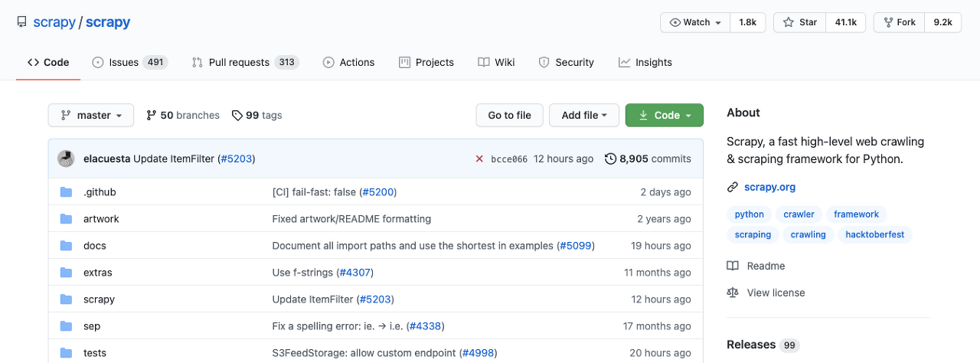The width and height of the screenshot is (980, 363).
Task: View the 50 branches link
Action: point(183,115)
